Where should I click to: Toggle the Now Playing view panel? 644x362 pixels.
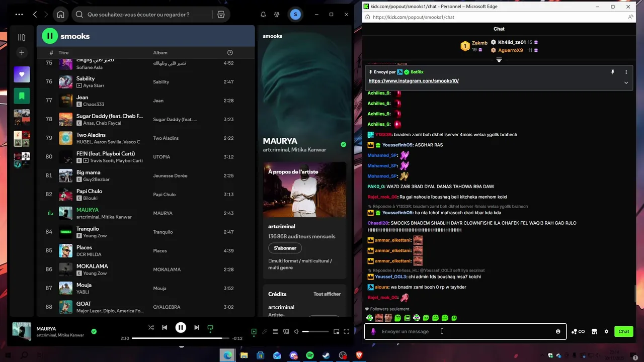pos(254,332)
